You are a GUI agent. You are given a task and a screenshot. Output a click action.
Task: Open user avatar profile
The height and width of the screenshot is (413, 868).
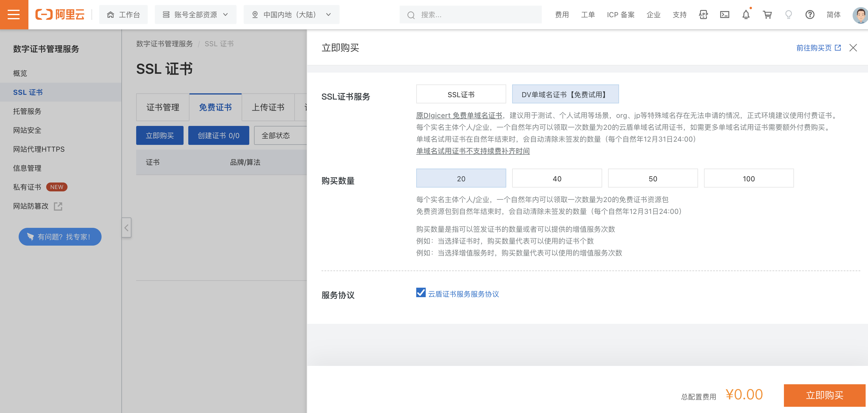(860, 15)
